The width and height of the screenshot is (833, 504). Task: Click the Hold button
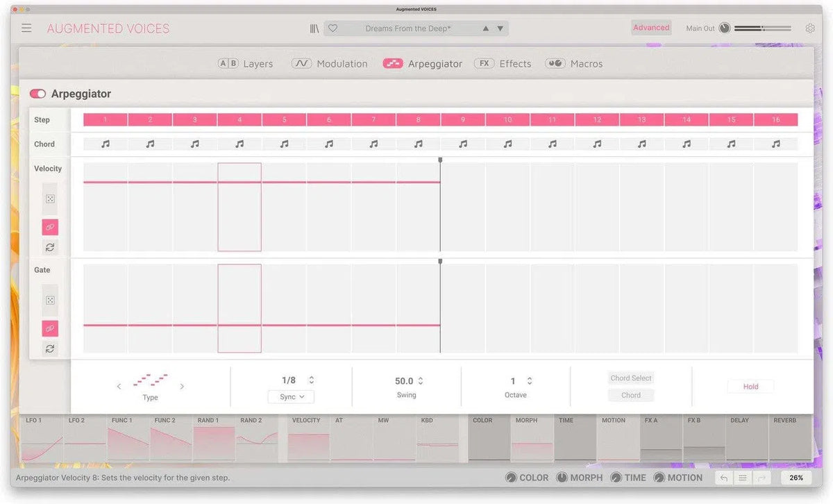[x=750, y=387]
